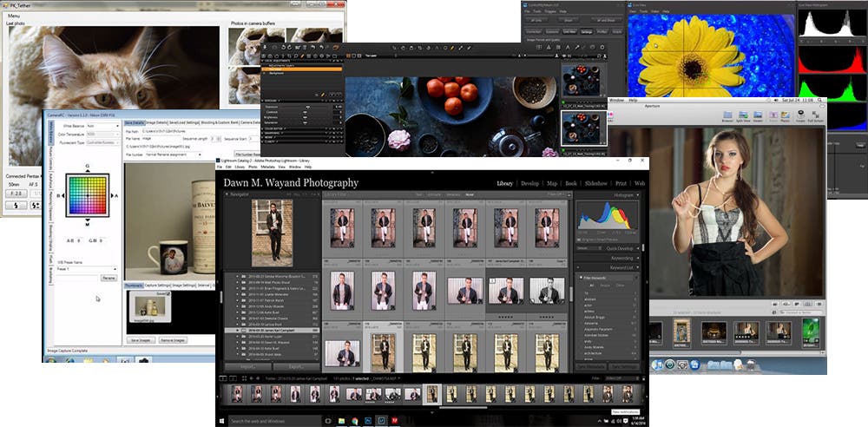Click the Lightroom icon in Windows taskbar
868x427 pixels.
(x=382, y=421)
